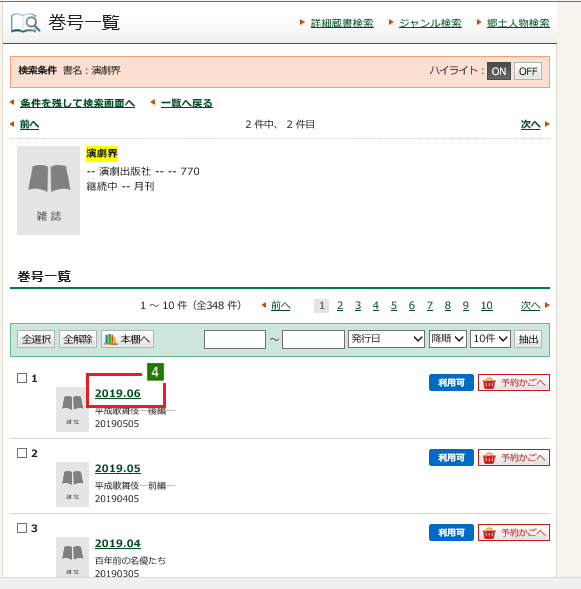Open the 発行日 sort field dropdown
The height and width of the screenshot is (589, 581).
pos(386,339)
